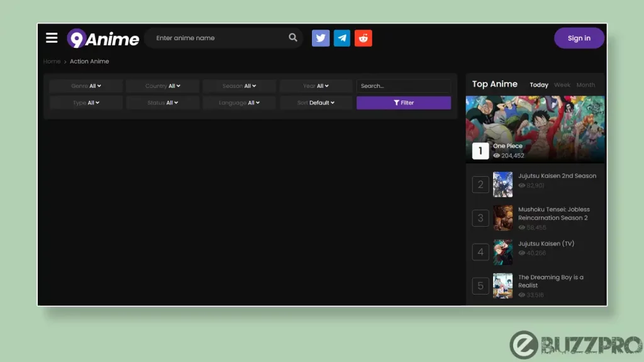Go to Home breadcrumb link
This screenshot has height=362, width=644.
click(52, 61)
